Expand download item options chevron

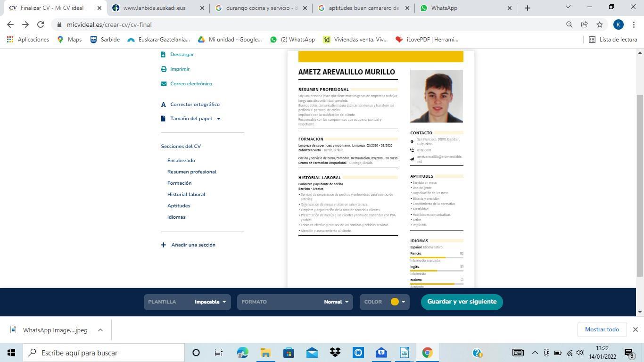(x=100, y=330)
